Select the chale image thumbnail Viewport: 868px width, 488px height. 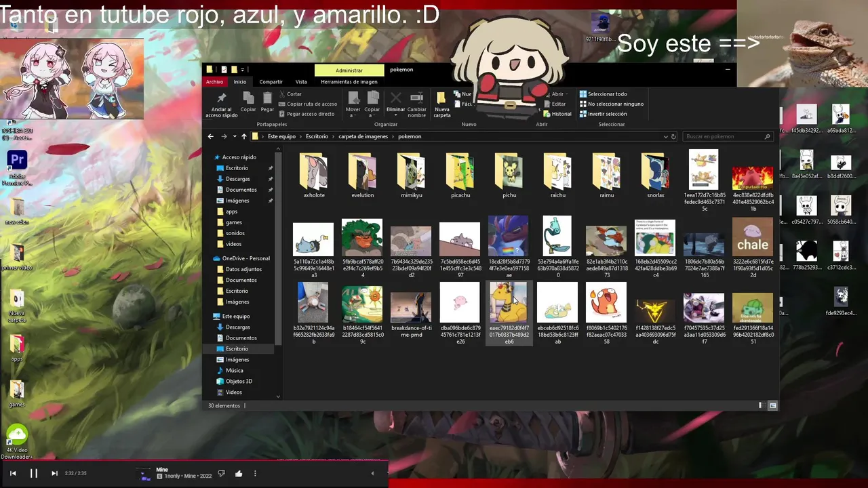coord(753,237)
